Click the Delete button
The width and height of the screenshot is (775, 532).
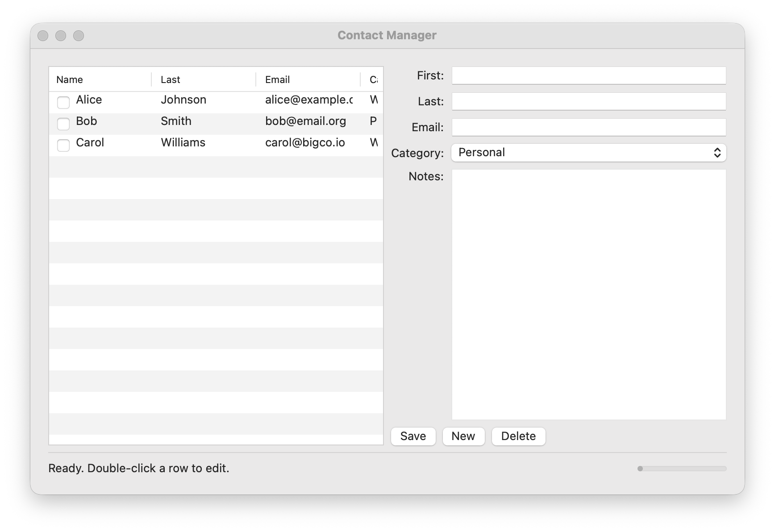tap(518, 436)
